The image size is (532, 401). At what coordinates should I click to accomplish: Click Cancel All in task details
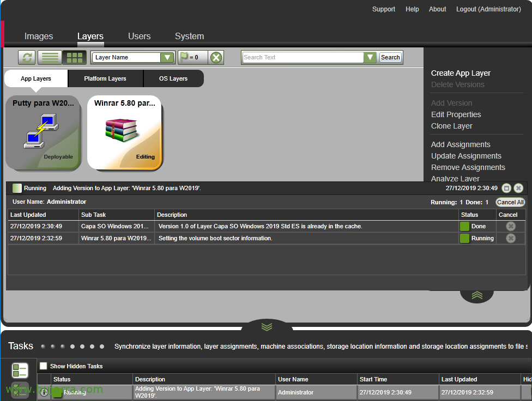pyautogui.click(x=510, y=202)
